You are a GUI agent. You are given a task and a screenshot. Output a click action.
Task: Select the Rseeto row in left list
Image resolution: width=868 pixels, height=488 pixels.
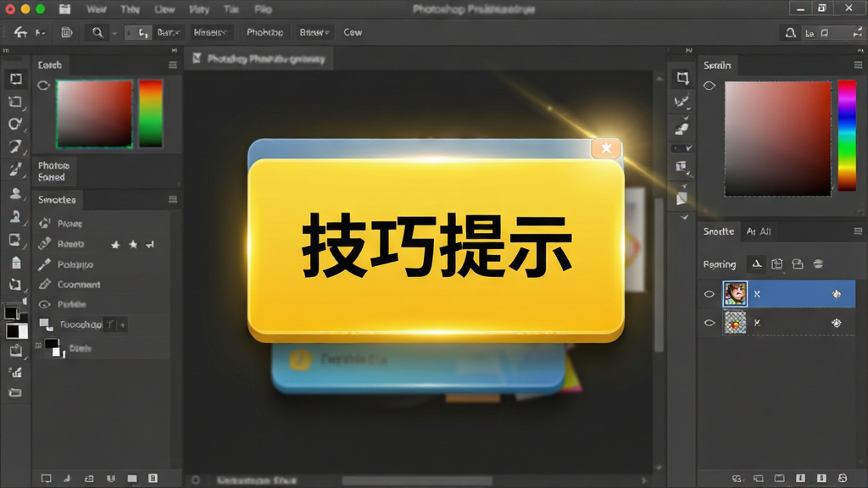tap(101, 244)
